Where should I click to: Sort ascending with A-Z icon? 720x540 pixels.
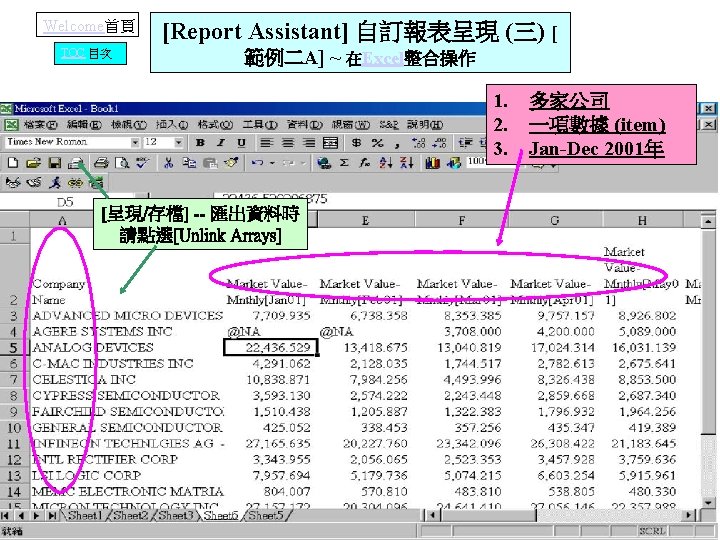tap(386, 163)
